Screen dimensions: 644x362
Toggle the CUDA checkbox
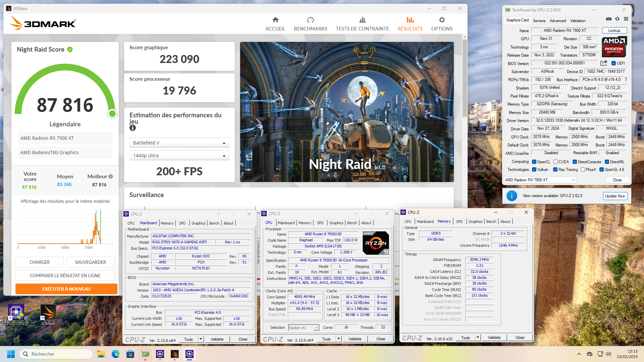click(555, 162)
